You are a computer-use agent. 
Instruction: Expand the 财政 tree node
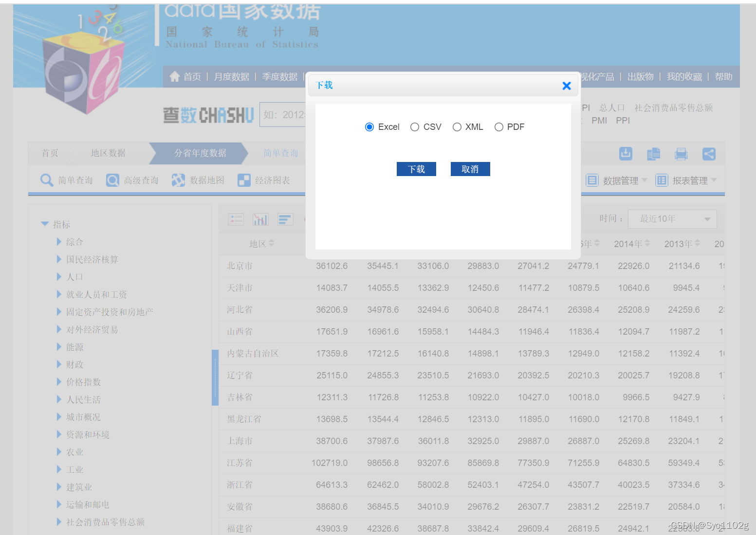coord(59,364)
